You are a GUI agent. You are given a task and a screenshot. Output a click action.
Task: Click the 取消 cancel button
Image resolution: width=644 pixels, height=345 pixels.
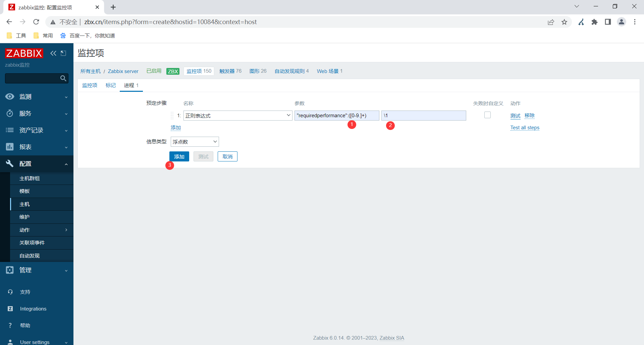click(227, 156)
